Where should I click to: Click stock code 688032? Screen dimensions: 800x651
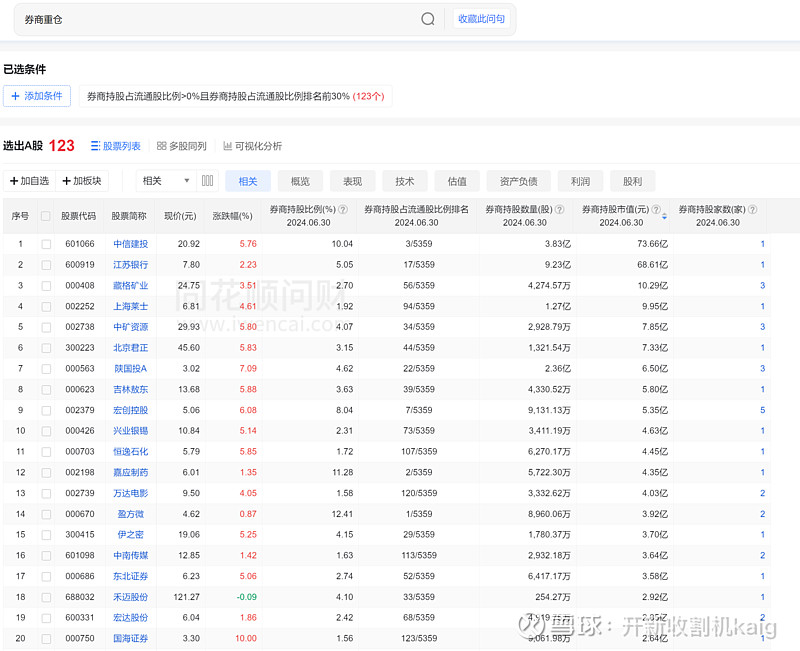[80, 597]
